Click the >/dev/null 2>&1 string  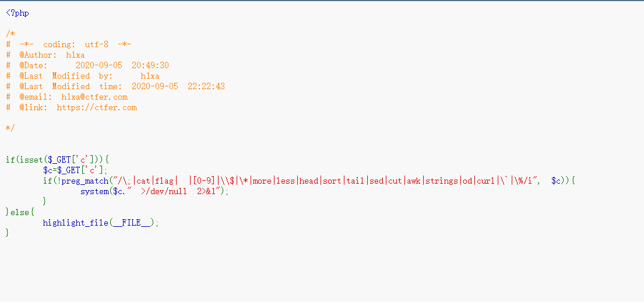pos(180,191)
